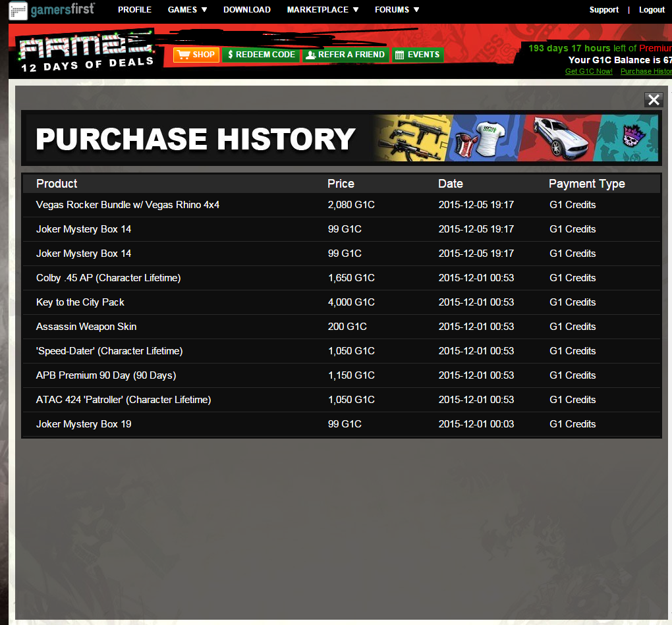The image size is (672, 625).
Task: Click the weapons image in banner
Action: pyautogui.click(x=412, y=138)
